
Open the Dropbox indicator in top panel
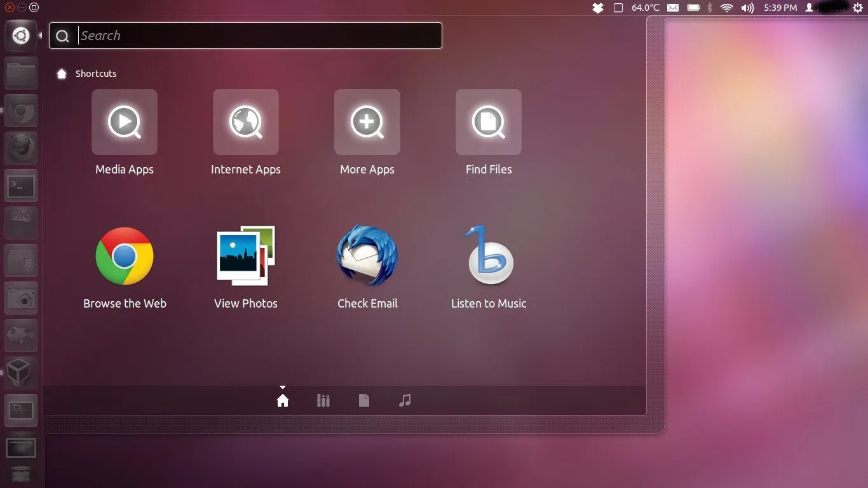597,8
